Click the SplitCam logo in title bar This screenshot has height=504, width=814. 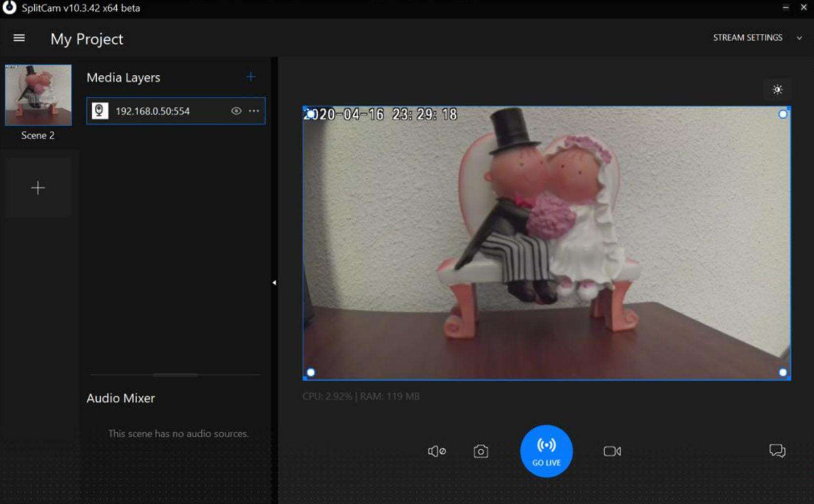click(9, 8)
